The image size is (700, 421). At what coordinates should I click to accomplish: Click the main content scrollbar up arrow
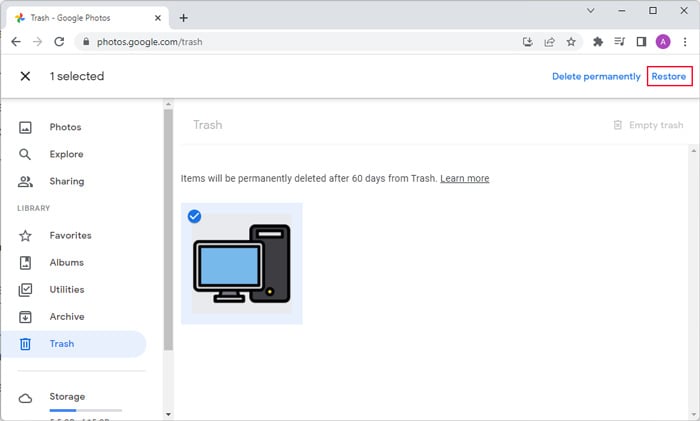click(693, 151)
